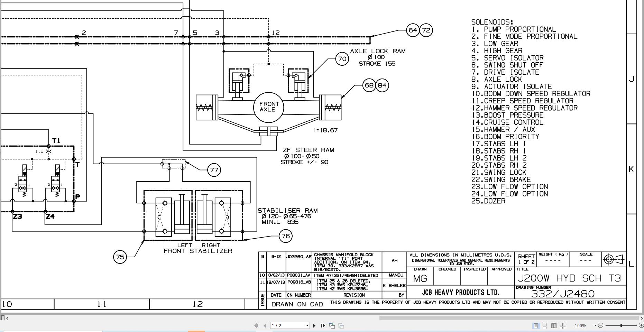Go to the last page
The width and height of the screenshot is (644, 332).
[x=323, y=325]
